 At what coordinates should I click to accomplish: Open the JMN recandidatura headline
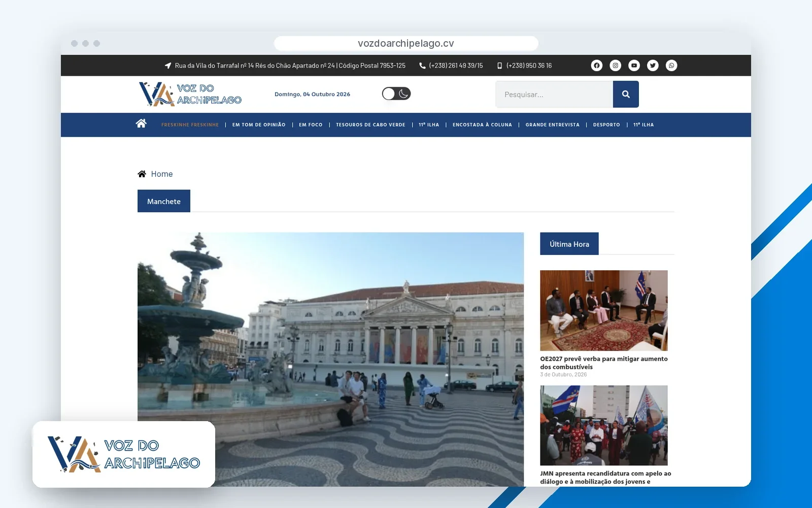pyautogui.click(x=605, y=478)
